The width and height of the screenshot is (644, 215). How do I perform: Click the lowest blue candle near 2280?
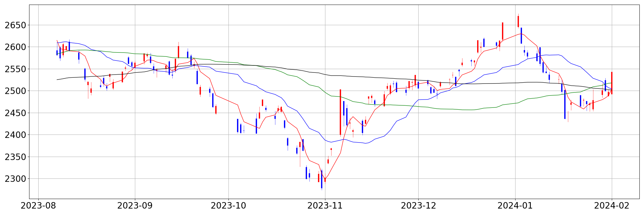point(322,179)
